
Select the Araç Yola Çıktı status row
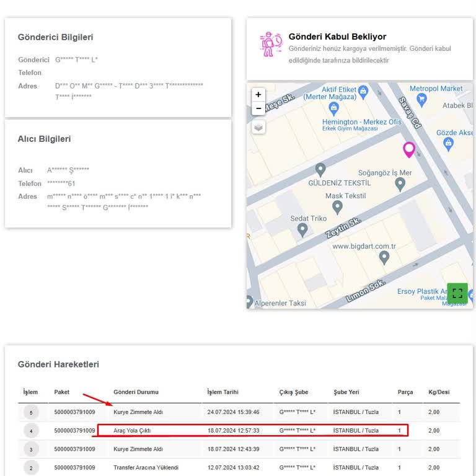pos(132,430)
